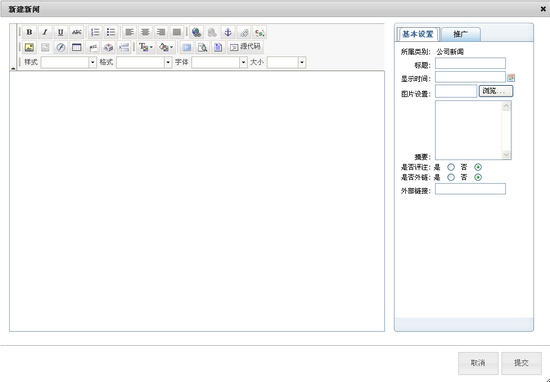The height and width of the screenshot is (382, 550).
Task: Toggle bold formatting
Action: coord(29,32)
